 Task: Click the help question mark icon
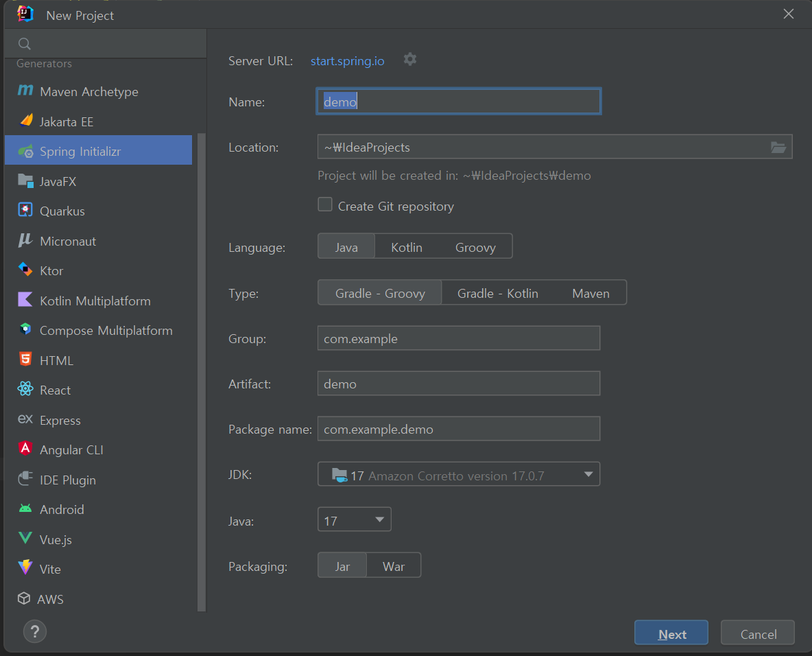coord(35,632)
